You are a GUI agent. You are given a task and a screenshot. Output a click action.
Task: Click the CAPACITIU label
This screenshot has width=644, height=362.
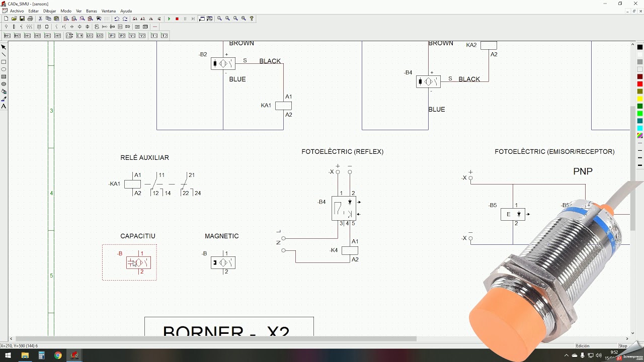pos(138,236)
